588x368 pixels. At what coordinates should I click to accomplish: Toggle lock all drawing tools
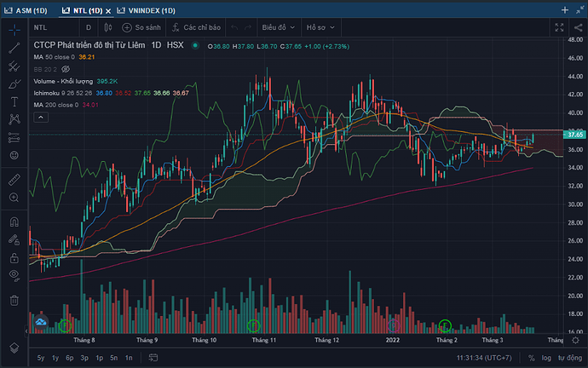coord(14,256)
